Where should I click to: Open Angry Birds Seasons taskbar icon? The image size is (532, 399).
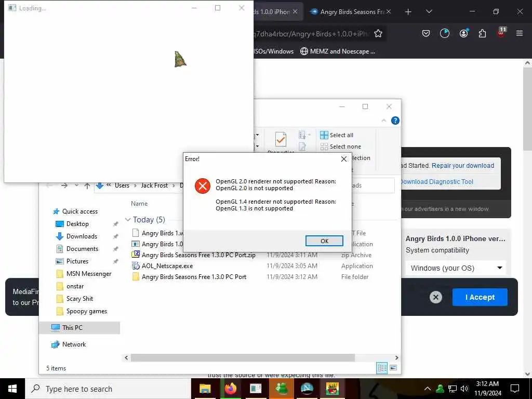tap(332, 389)
